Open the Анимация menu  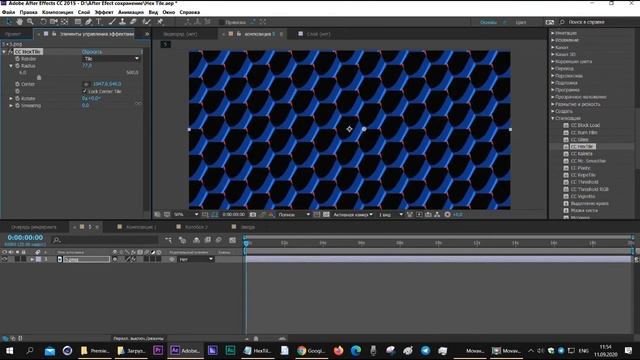click(x=131, y=12)
